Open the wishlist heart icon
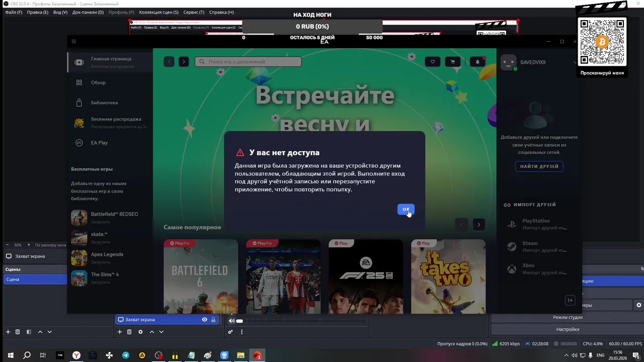 coord(432,62)
